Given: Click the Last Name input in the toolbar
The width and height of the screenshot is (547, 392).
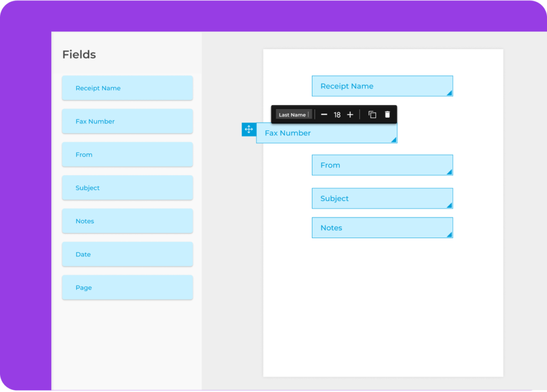Looking at the screenshot, I should 293,114.
